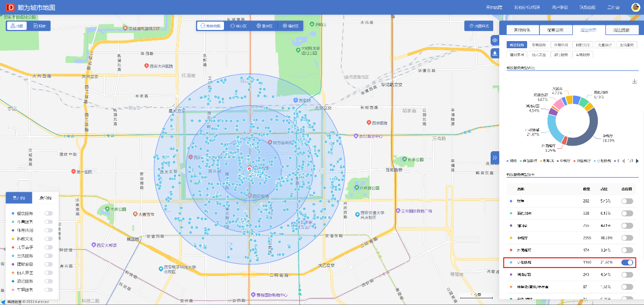Viewport: 644px width, 305px height.
Task: Select 大唐西市 map marker
Action: click(136, 214)
